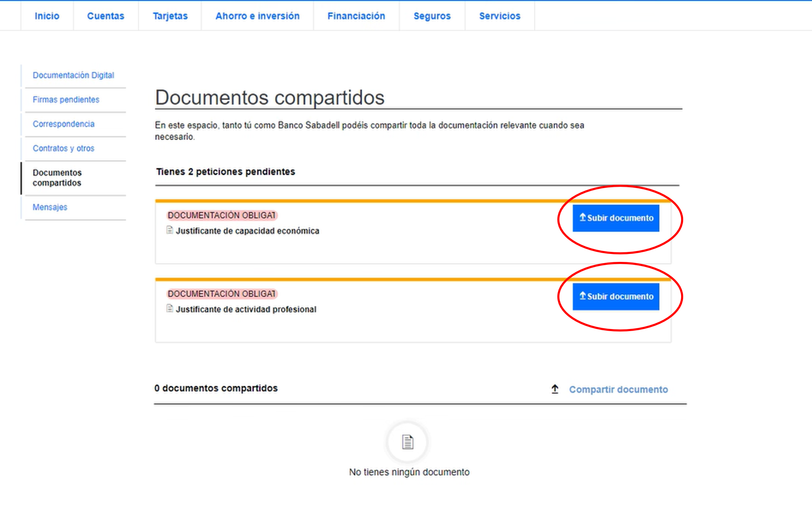Select text Justificante de actividad profesional

246,309
